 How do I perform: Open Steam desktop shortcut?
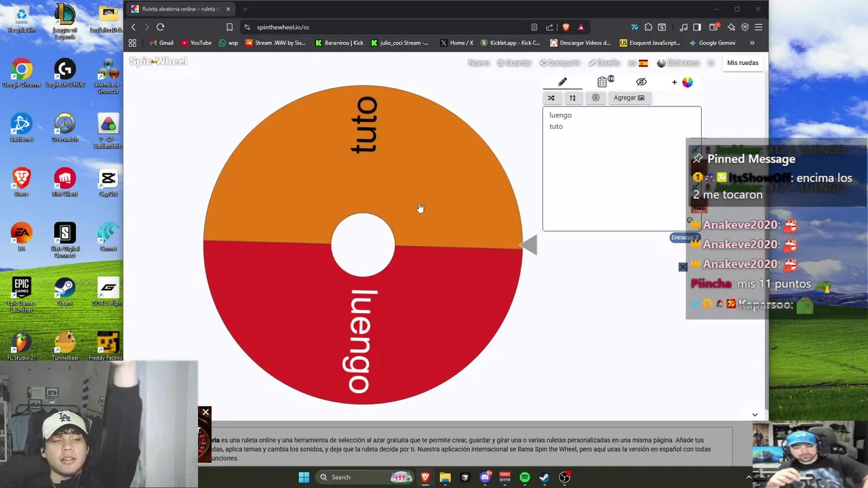[x=64, y=291]
